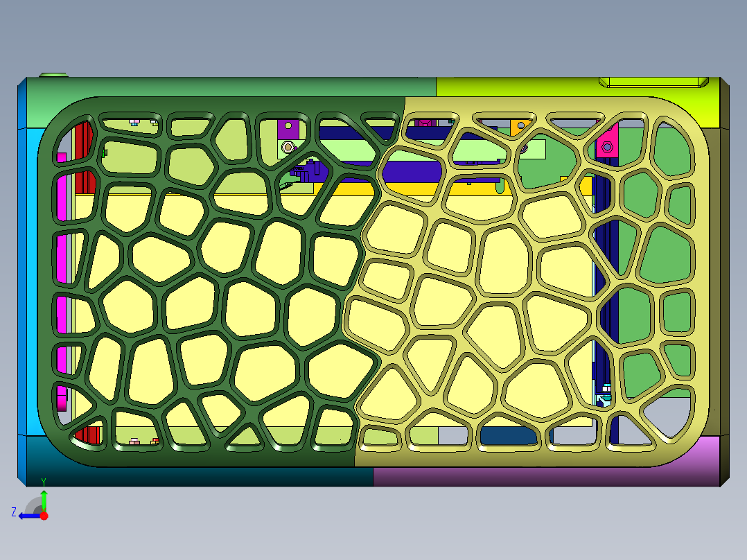Select the cyan left side panel of the enclosure
Image resolution: width=747 pixels, height=560 pixels.
point(31,281)
